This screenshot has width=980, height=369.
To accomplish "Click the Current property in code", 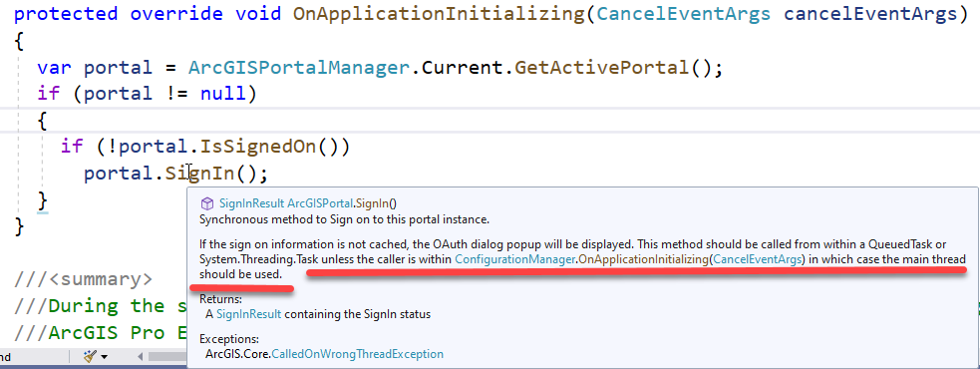I will point(462,68).
